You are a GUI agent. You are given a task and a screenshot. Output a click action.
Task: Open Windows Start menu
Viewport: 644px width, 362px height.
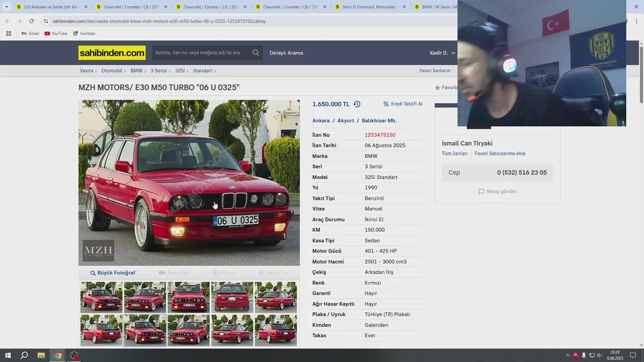pos(8,355)
